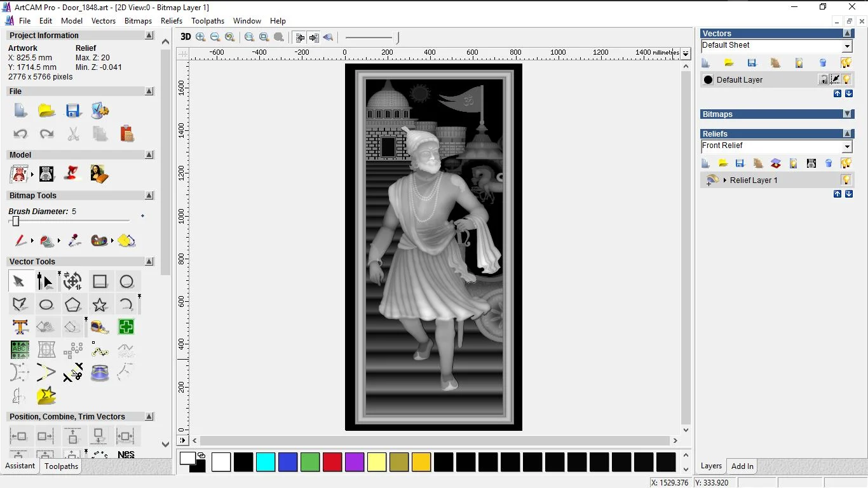868x488 pixels.
Task: Switch to the Toolpaths bottom tab
Action: tap(61, 466)
